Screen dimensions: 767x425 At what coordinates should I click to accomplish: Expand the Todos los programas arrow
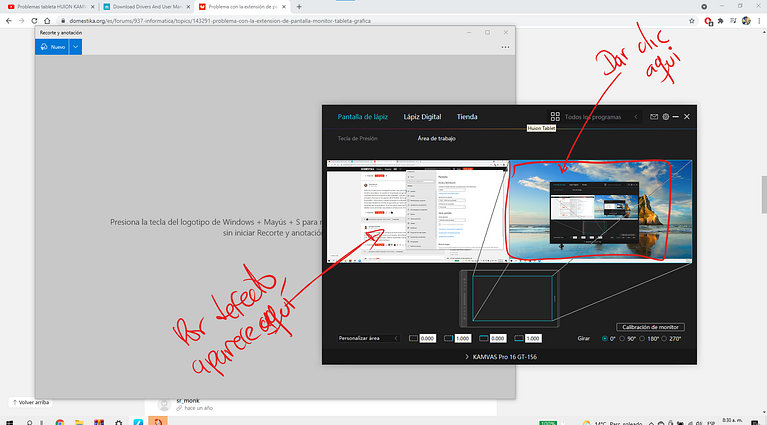click(636, 117)
